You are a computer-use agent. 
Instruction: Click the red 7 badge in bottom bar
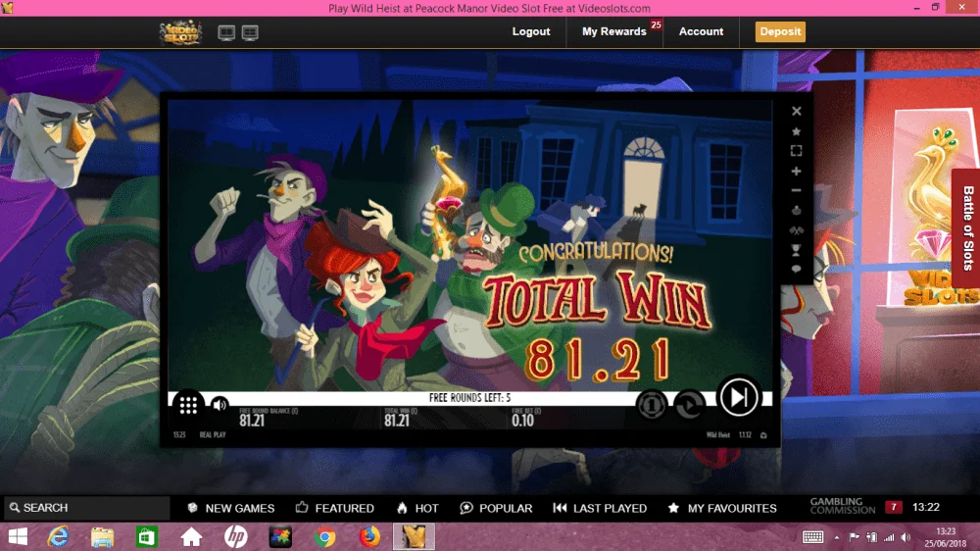coord(893,507)
